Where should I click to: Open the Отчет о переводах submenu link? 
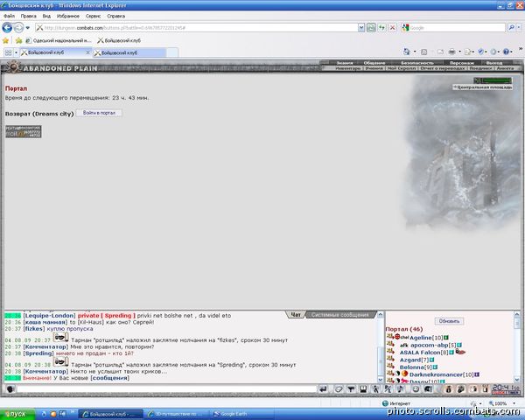point(442,68)
